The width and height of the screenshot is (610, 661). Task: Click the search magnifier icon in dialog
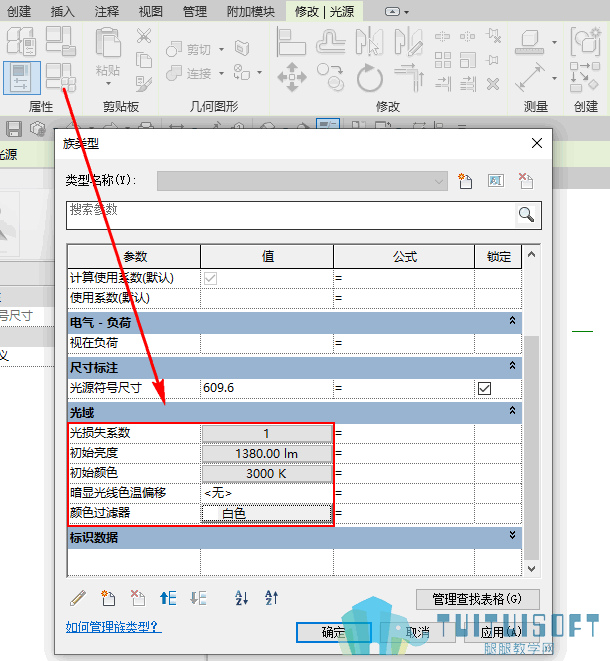click(527, 215)
